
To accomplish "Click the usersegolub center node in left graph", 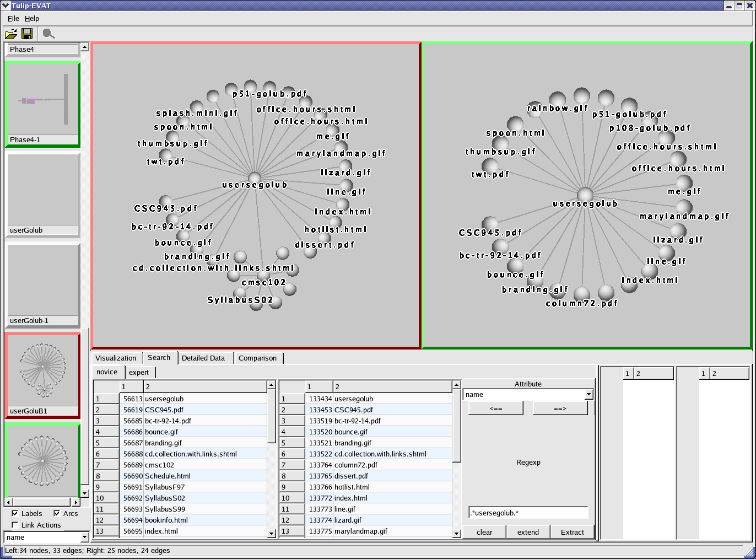I will (254, 178).
